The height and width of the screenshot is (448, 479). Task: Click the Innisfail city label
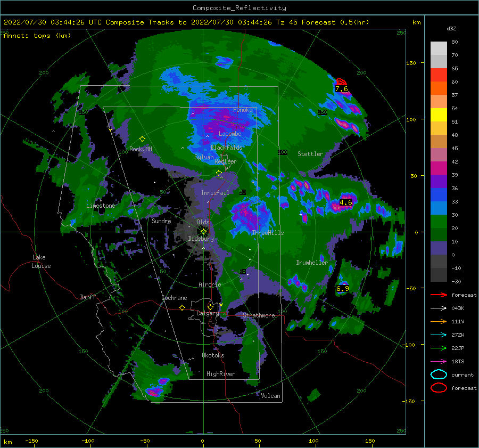click(x=215, y=193)
